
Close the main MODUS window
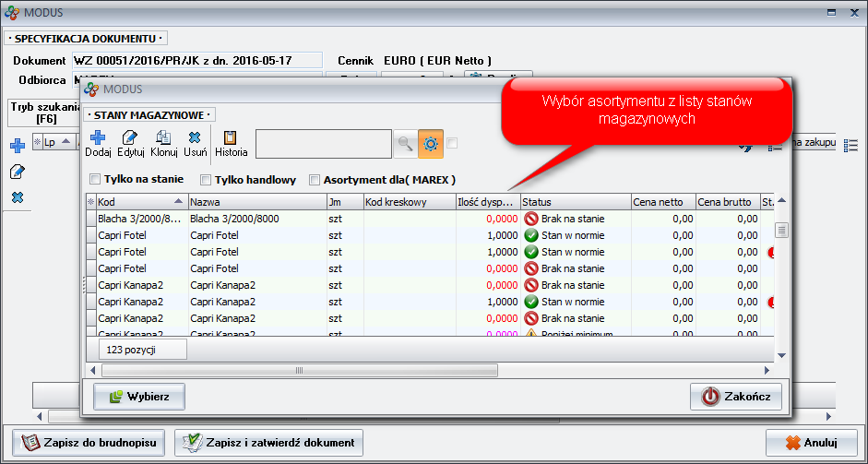pyautogui.click(x=854, y=13)
